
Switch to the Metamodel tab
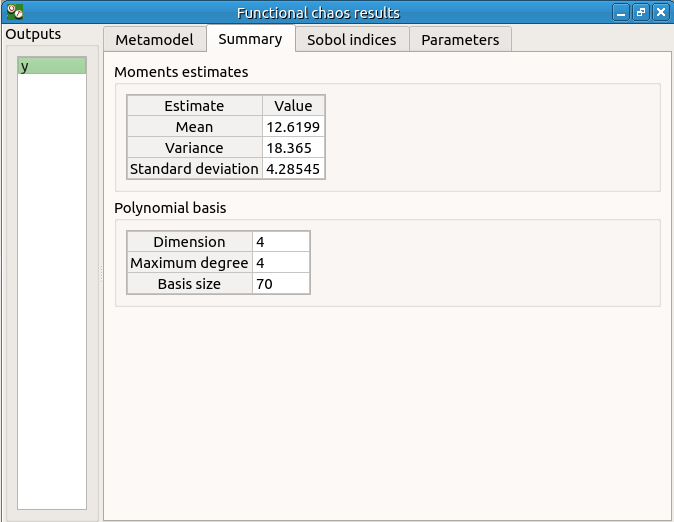pyautogui.click(x=155, y=40)
